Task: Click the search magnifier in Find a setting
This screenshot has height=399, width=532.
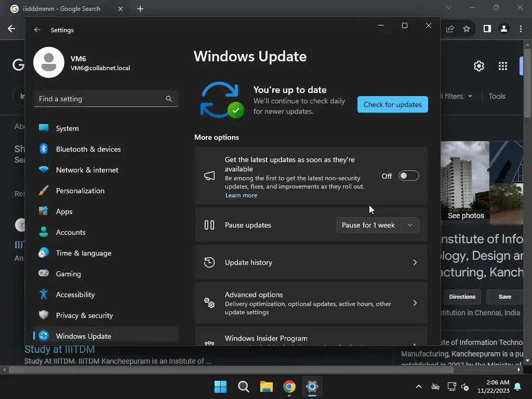Action: click(169, 99)
